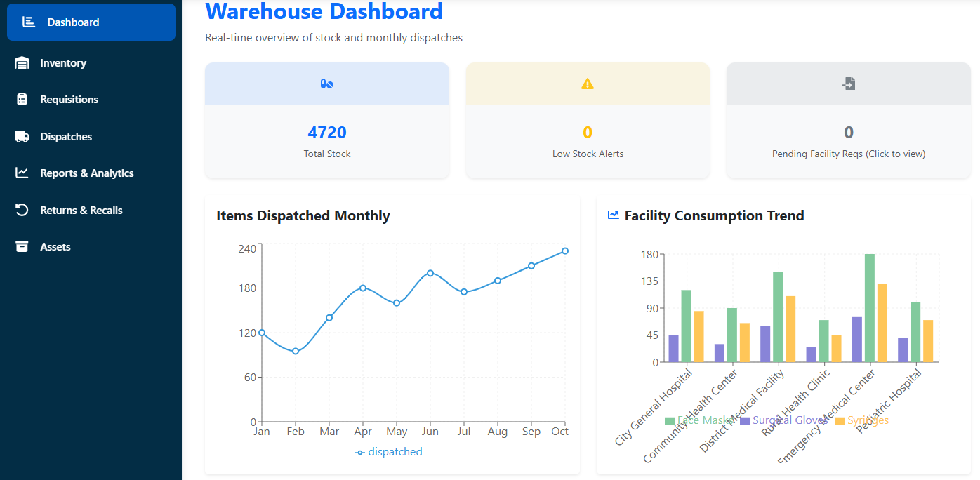Click the pills icon on Total Stock card

pyautogui.click(x=327, y=84)
